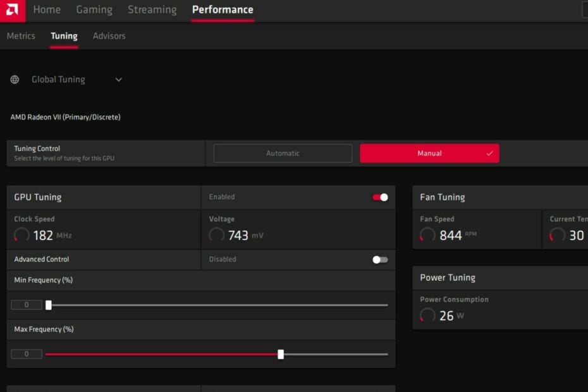This screenshot has height=392, width=588.
Task: Go to the Gaming menu
Action: coord(94,9)
